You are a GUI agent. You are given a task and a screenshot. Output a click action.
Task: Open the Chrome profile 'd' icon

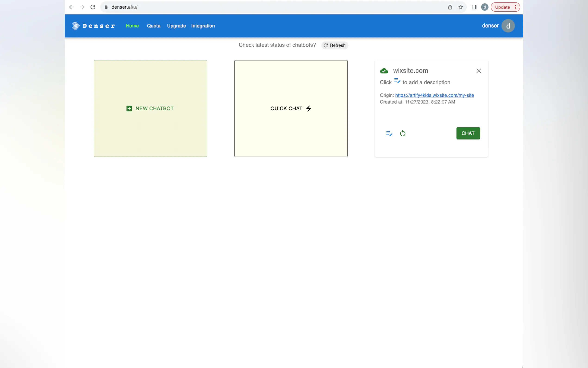485,7
